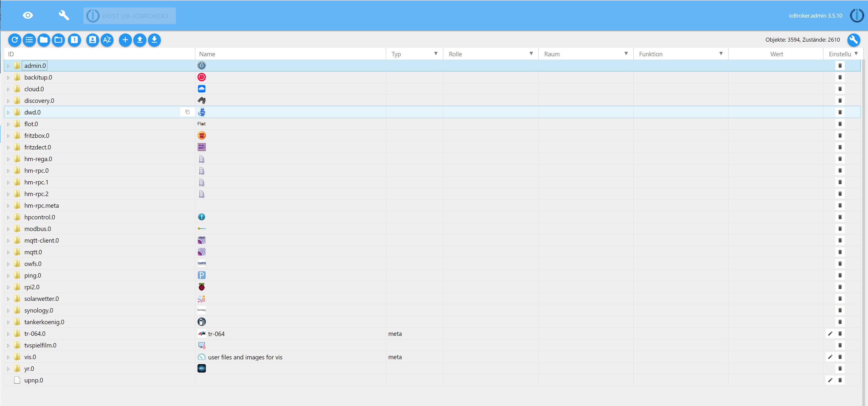Click the refresh objects toolbar button
Viewport: 868px width, 406px height.
(x=14, y=40)
